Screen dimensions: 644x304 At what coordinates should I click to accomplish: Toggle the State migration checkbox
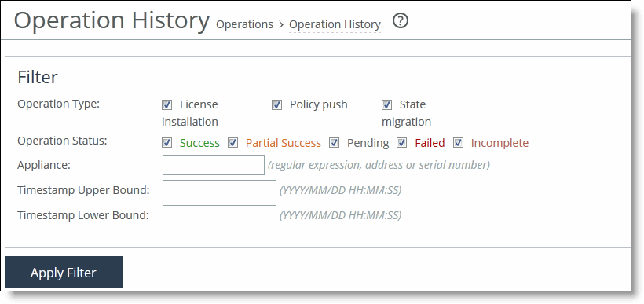387,105
